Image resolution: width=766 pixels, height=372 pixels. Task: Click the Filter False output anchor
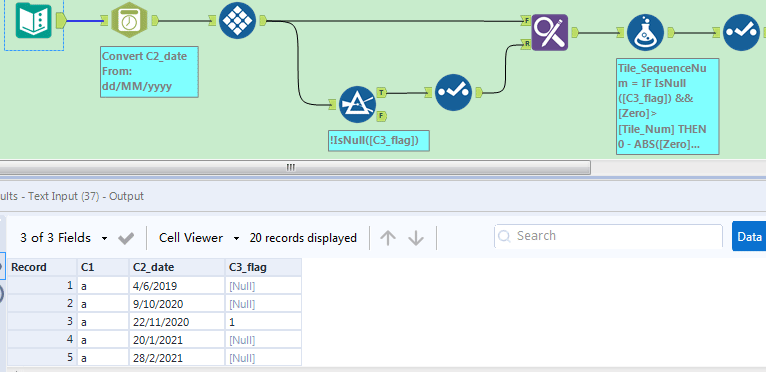[x=382, y=116]
